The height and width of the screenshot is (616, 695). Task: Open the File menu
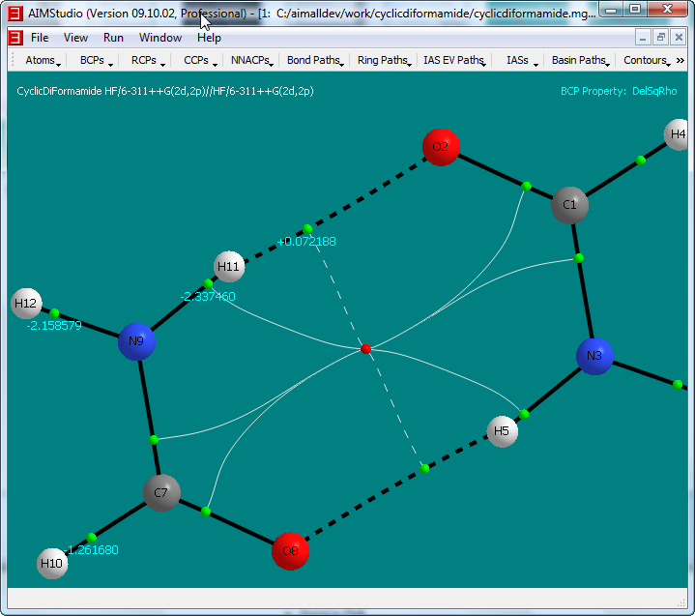(40, 38)
